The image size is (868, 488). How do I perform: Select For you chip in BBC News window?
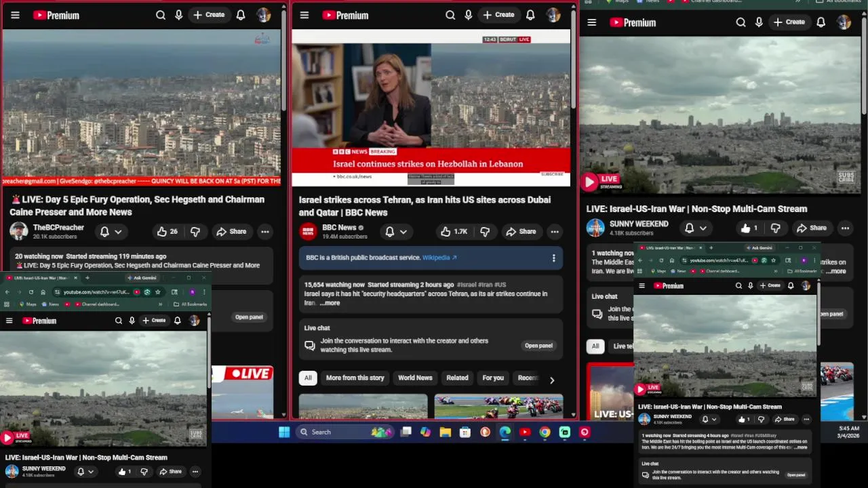[x=493, y=378]
